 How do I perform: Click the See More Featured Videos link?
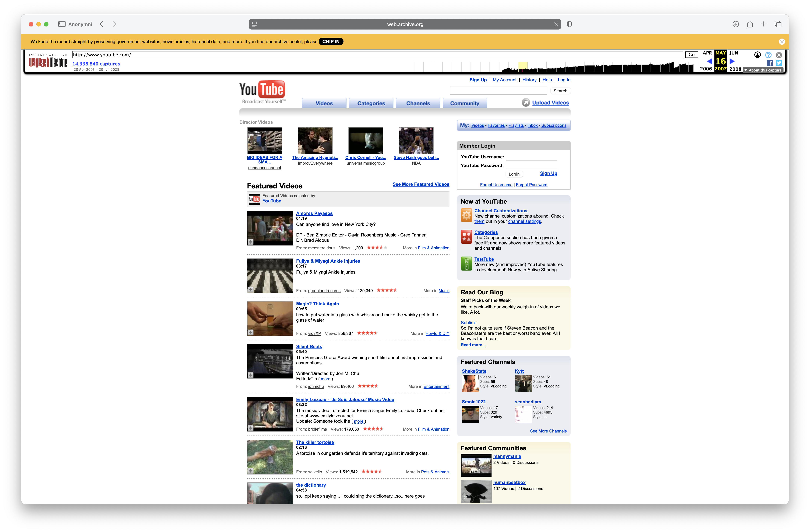coord(421,184)
